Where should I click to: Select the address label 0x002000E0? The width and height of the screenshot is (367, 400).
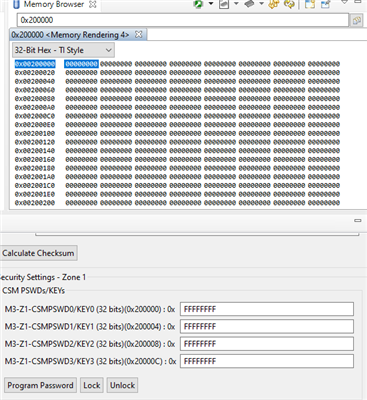pyautogui.click(x=35, y=124)
